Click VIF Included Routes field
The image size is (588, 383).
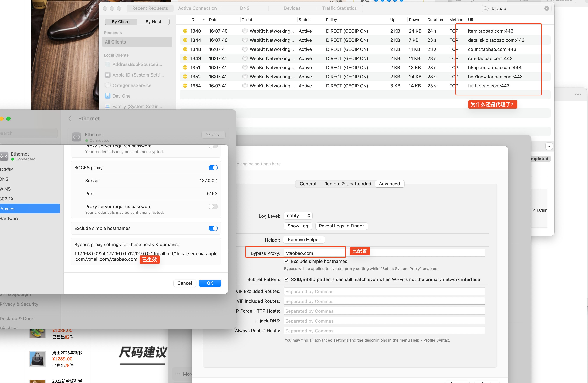tap(384, 301)
